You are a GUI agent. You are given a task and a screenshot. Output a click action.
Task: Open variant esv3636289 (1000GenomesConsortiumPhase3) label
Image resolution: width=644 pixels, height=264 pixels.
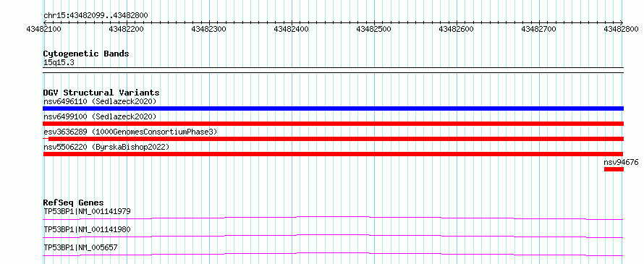click(x=130, y=132)
